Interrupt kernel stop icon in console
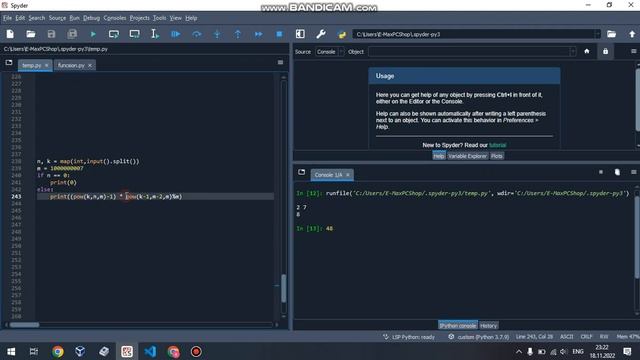This screenshot has height=360, width=640. (x=601, y=172)
